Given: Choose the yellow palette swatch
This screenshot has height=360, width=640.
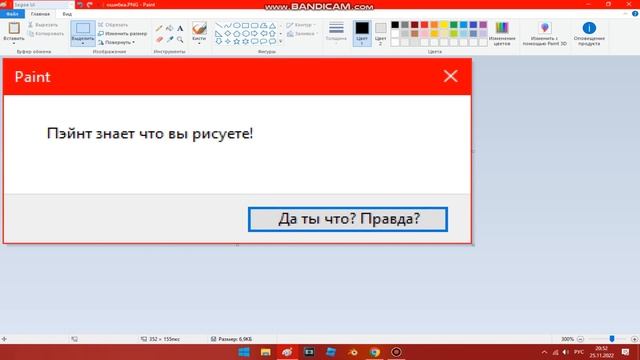Looking at the screenshot, I should (x=444, y=25).
